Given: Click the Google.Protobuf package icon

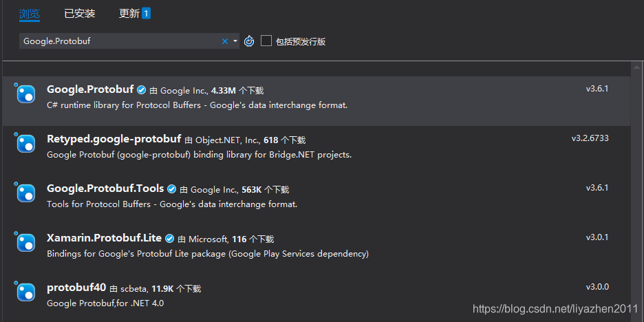Looking at the screenshot, I should pyautogui.click(x=26, y=94).
